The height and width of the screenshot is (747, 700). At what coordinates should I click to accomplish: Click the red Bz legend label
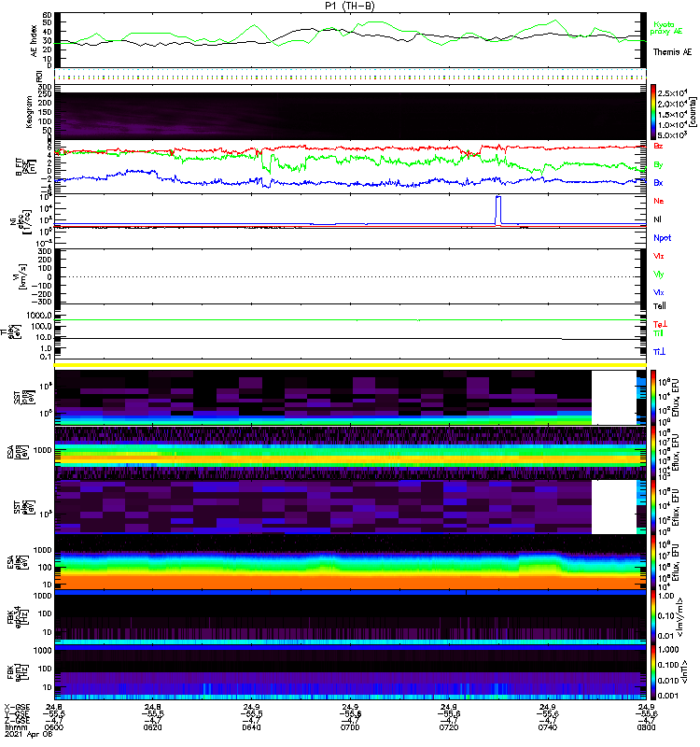coord(658,146)
